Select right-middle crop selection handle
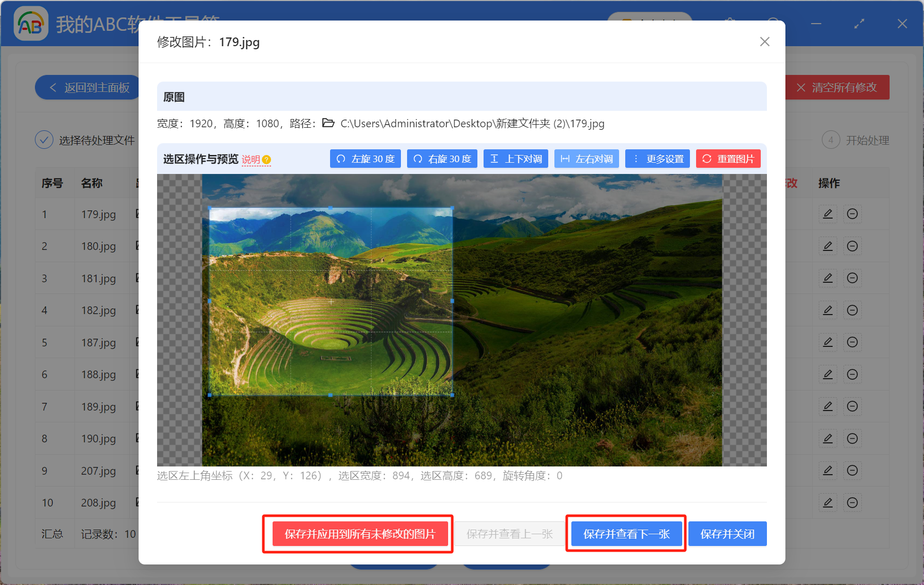The height and width of the screenshot is (585, 924). click(452, 301)
